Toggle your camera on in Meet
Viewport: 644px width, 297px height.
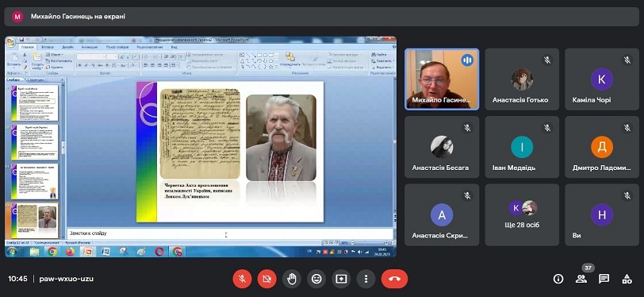tap(267, 279)
